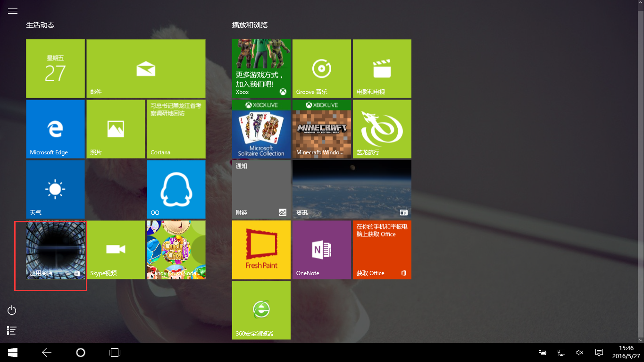The width and height of the screenshot is (644, 362).
Task: Open the 照片 photos tile
Action: pyautogui.click(x=116, y=129)
